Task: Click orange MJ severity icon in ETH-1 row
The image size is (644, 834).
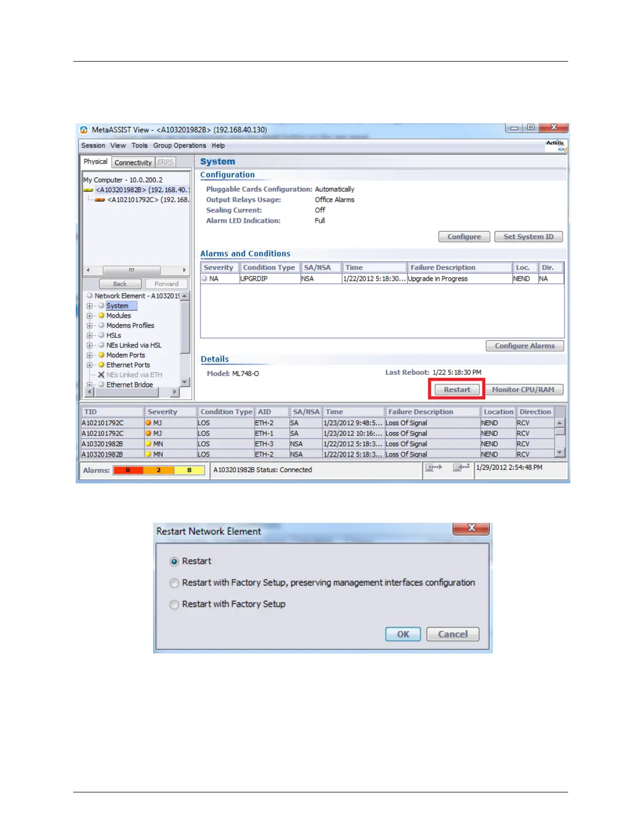Action: (x=148, y=433)
